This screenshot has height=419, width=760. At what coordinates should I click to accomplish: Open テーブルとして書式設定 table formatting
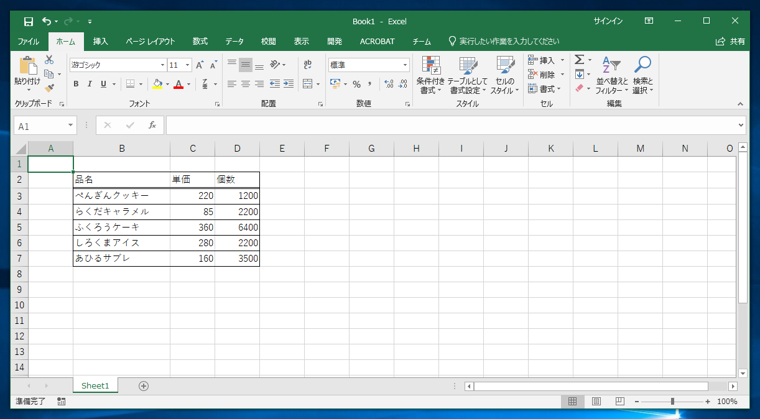pos(467,75)
